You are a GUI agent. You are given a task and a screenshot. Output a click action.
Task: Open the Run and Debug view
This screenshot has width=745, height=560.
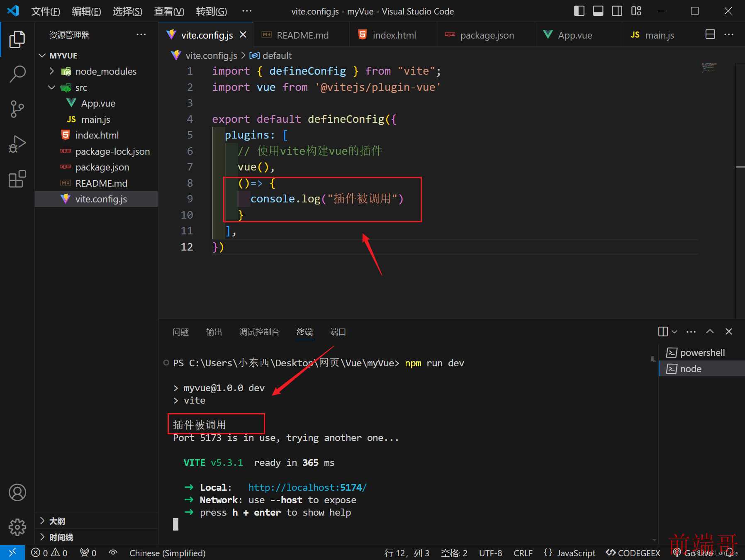pos(17,144)
